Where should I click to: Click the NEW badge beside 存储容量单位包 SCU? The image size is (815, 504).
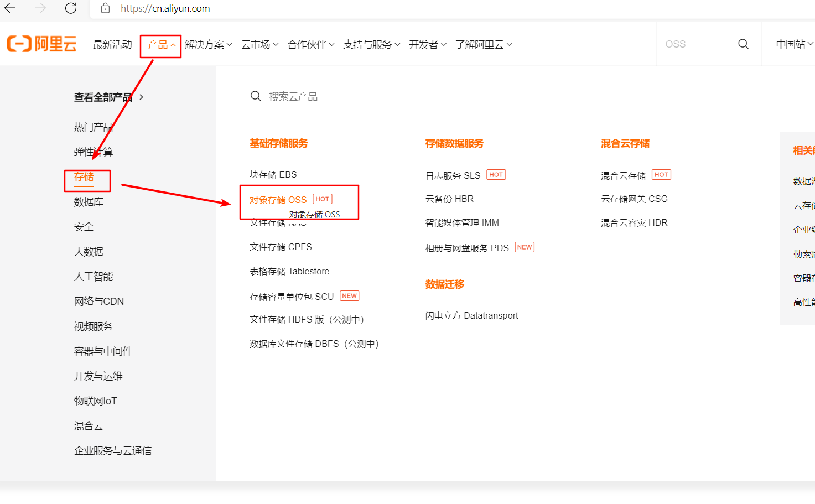pos(349,296)
